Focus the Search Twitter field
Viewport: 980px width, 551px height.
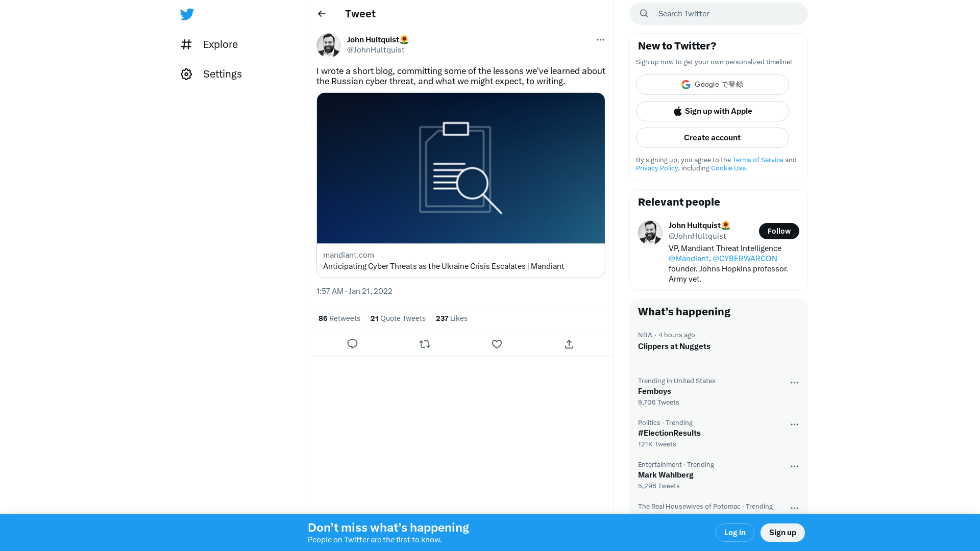click(719, 14)
